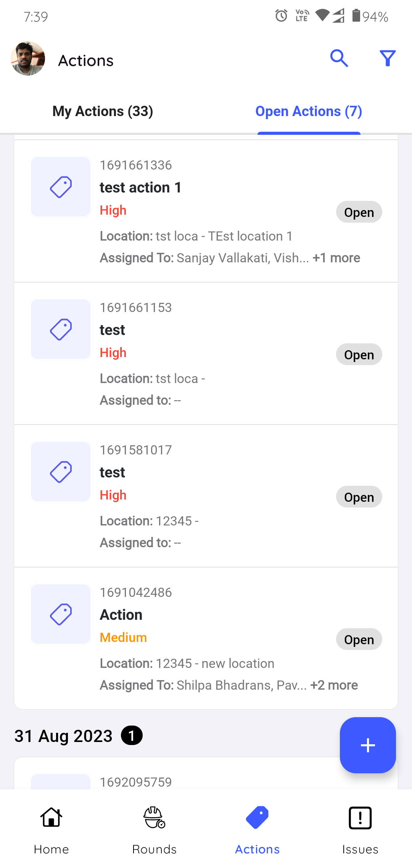Go to Home in bottom navigation
Screen dimensions: 412x868
pos(51,829)
